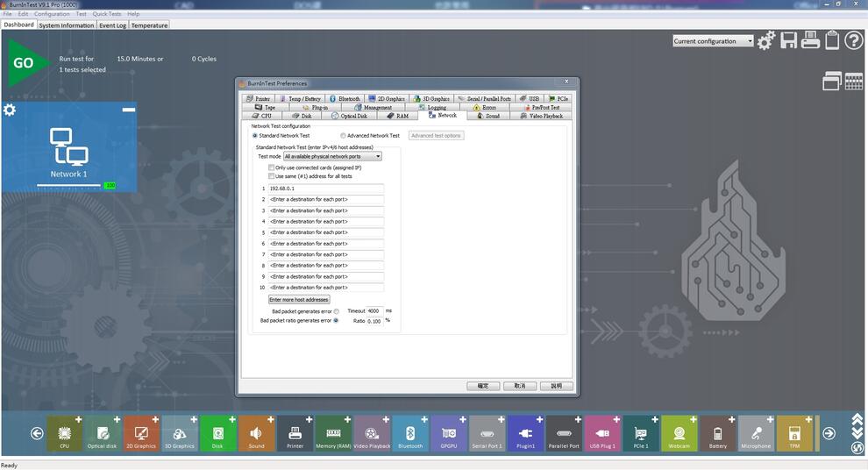The image size is (868, 470).
Task: Add the Printer test tile
Action: [309, 420]
